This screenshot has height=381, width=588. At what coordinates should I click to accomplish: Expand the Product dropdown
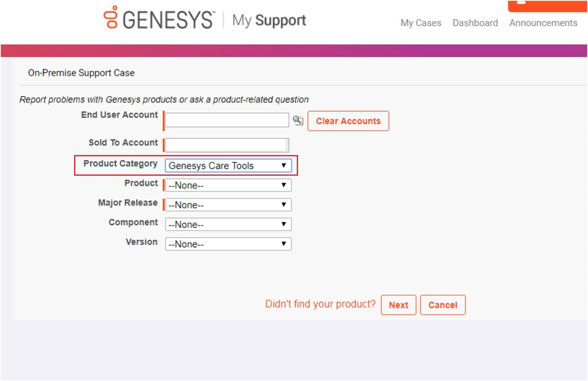point(228,185)
